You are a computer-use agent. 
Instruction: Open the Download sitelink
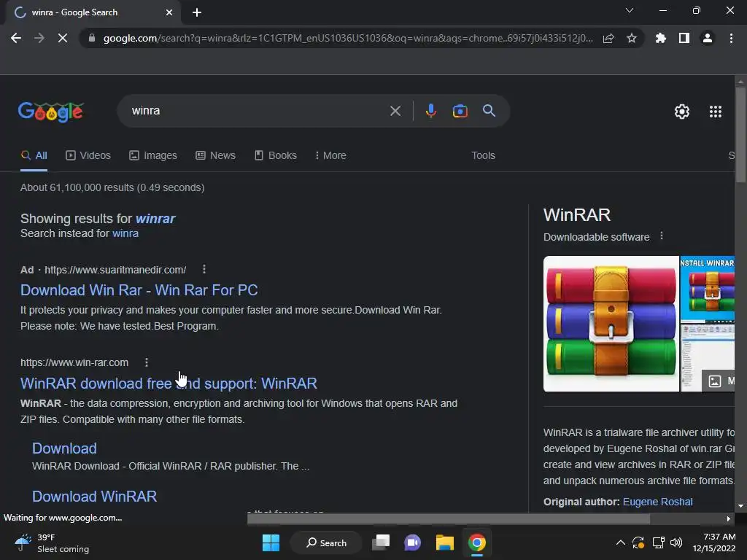point(64,448)
